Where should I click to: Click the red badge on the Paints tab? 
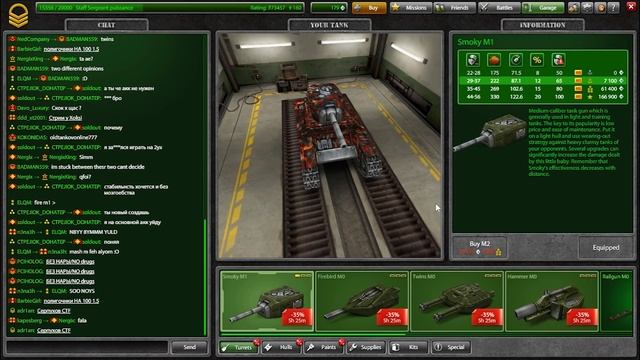click(342, 342)
